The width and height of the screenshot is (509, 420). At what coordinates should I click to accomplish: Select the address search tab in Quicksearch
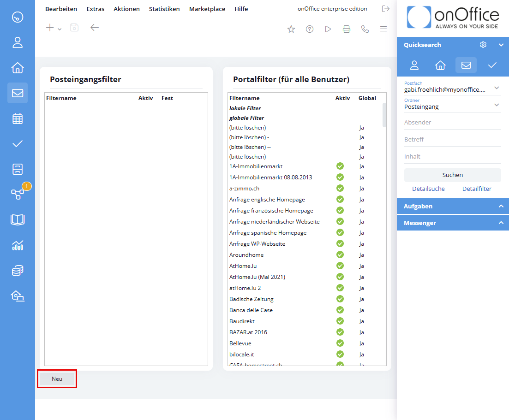coord(414,65)
